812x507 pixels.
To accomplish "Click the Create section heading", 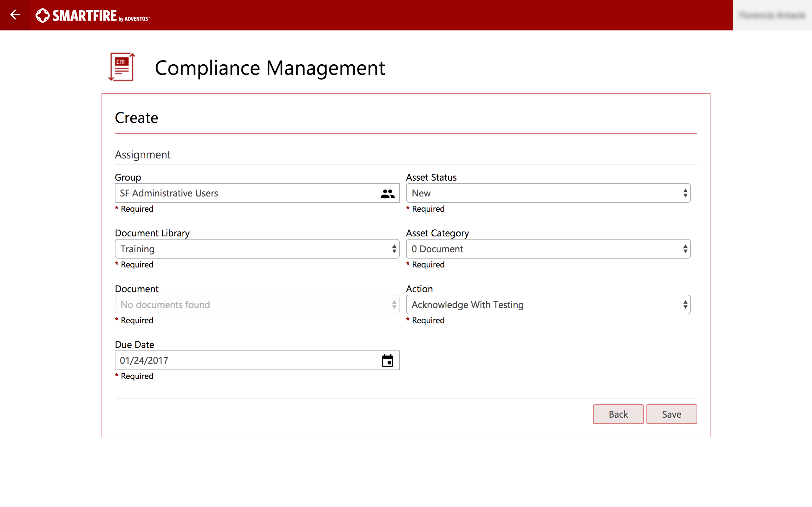I will tap(136, 118).
